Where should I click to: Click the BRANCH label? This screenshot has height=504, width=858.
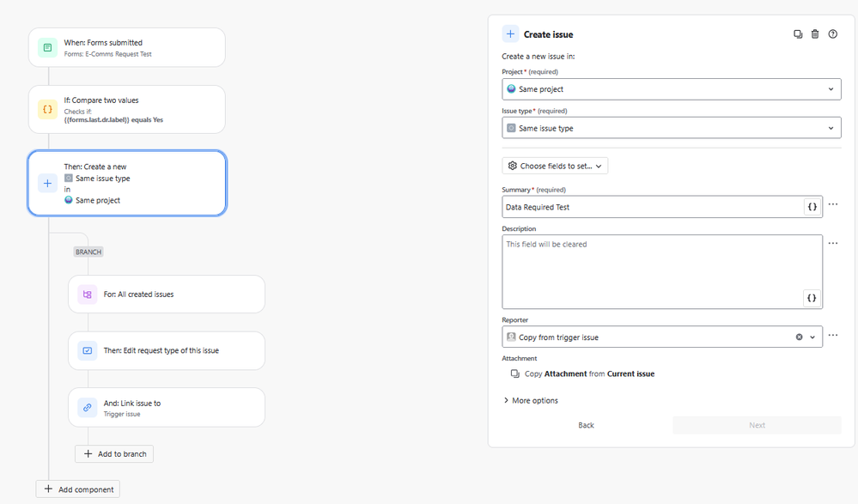pos(88,252)
